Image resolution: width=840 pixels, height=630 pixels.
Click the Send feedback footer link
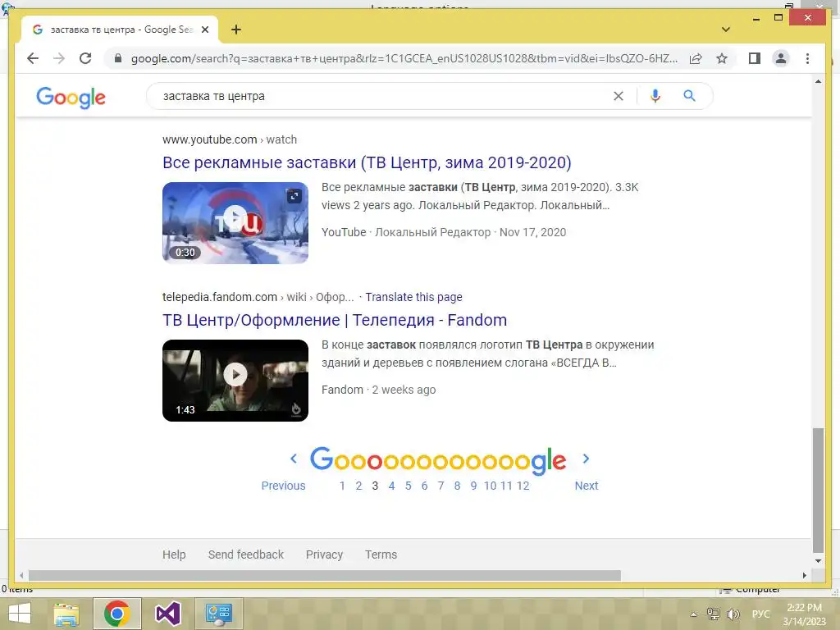[x=246, y=555]
